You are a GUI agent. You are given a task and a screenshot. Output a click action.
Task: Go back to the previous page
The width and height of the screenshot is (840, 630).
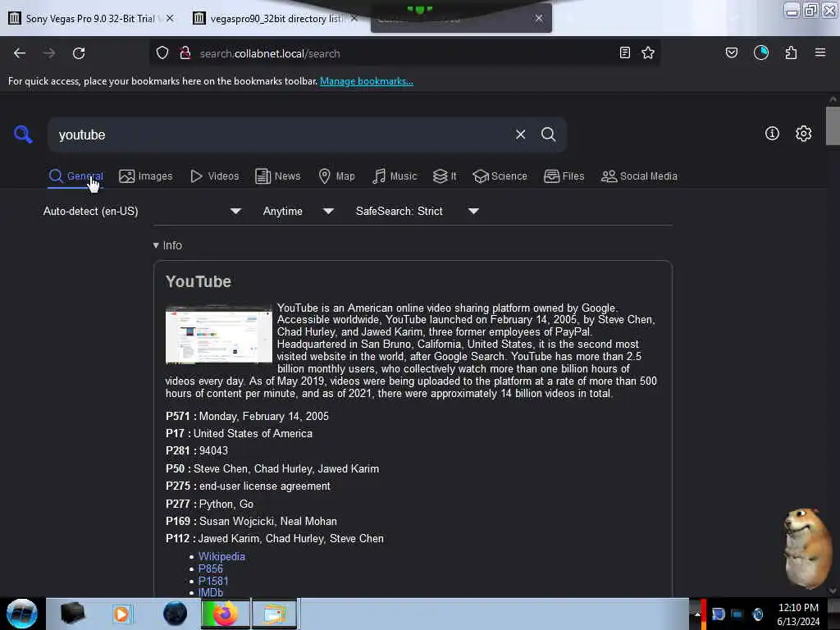(x=20, y=53)
